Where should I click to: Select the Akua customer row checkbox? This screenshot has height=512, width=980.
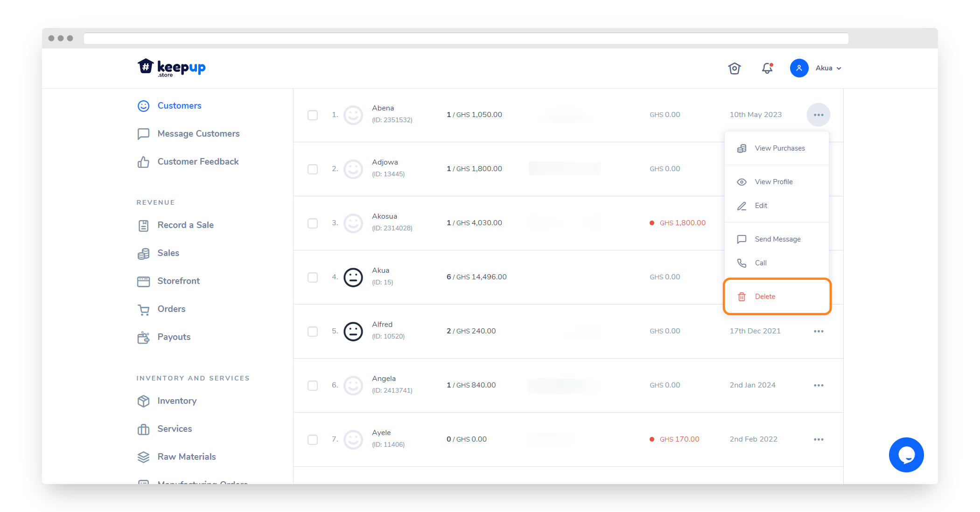point(313,277)
